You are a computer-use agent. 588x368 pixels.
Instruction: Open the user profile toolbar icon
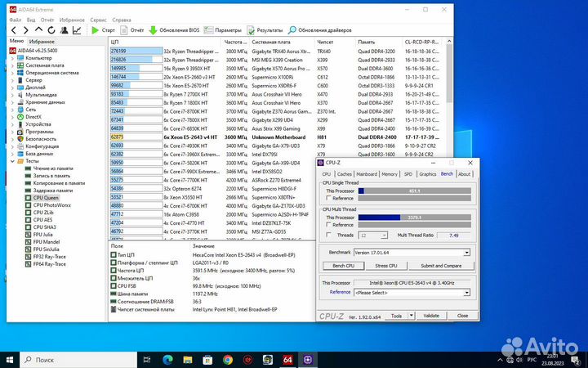point(65,30)
